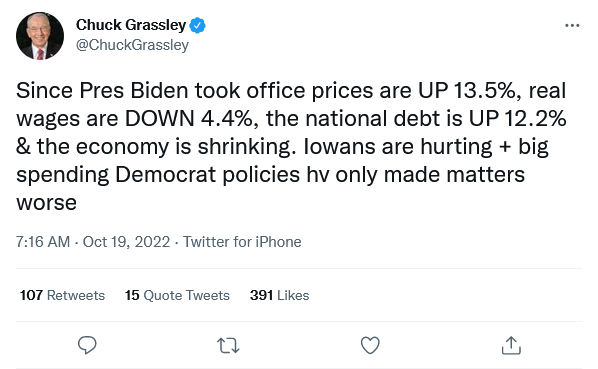
Task: Click the share upload arrow icon
Action: 511,345
